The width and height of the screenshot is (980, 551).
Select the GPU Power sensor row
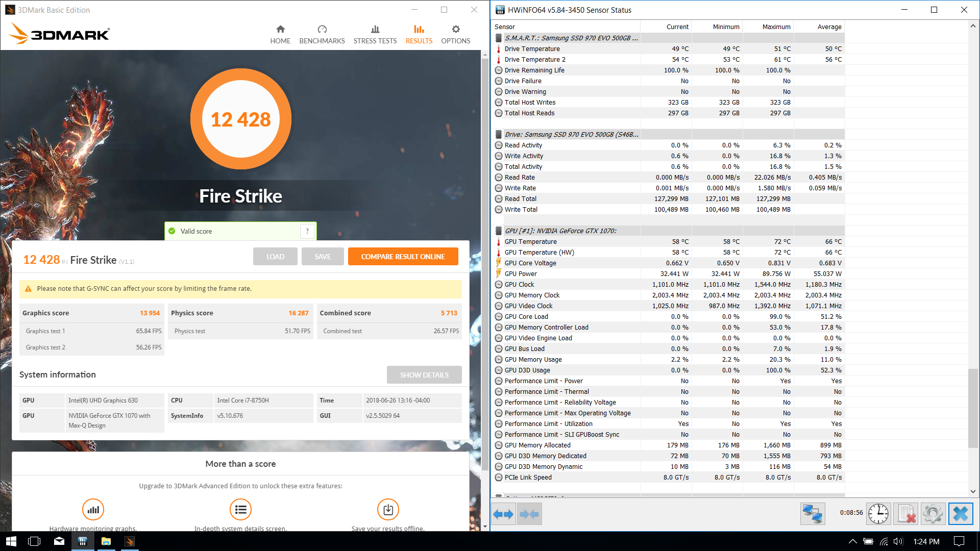[x=669, y=274]
